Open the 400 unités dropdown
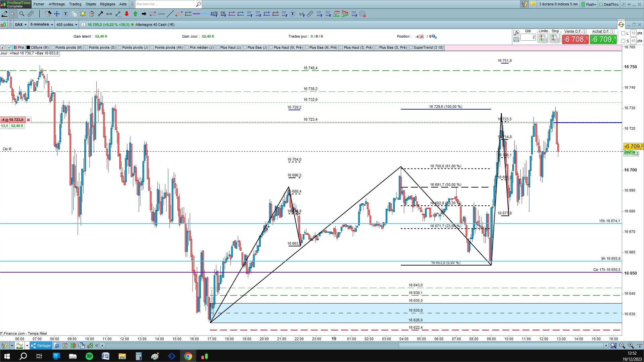 [x=67, y=25]
